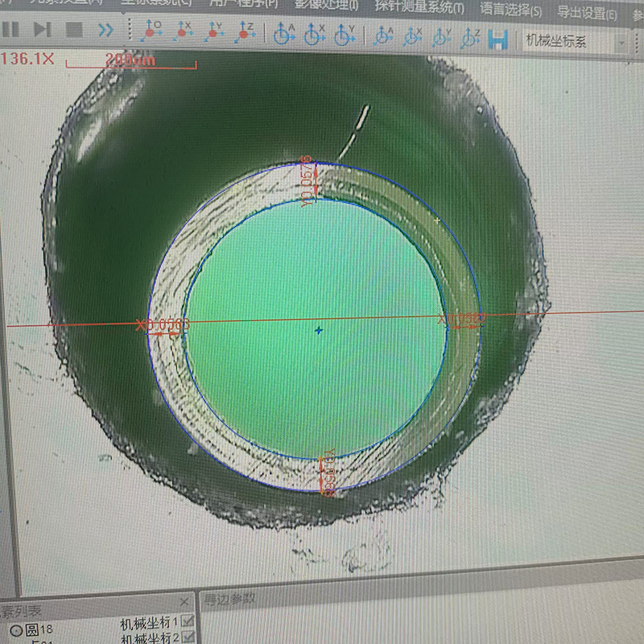The width and height of the screenshot is (644, 644).
Task: Click the save coordinate system floppy icon
Action: pyautogui.click(x=498, y=39)
